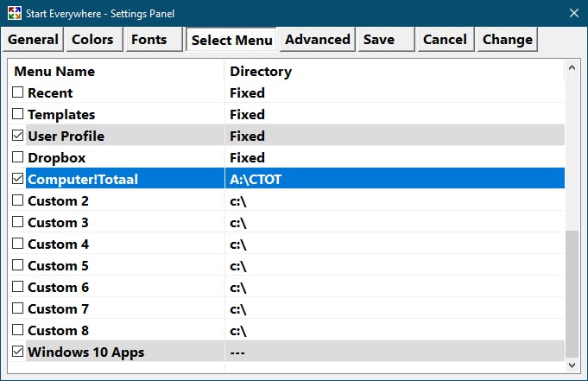This screenshot has height=381, width=588.
Task: Click the Cancel button
Action: tap(445, 40)
